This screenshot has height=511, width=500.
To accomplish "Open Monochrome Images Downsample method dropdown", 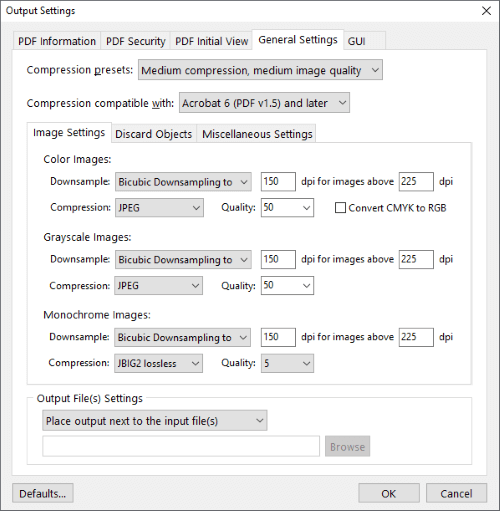I will (x=183, y=337).
